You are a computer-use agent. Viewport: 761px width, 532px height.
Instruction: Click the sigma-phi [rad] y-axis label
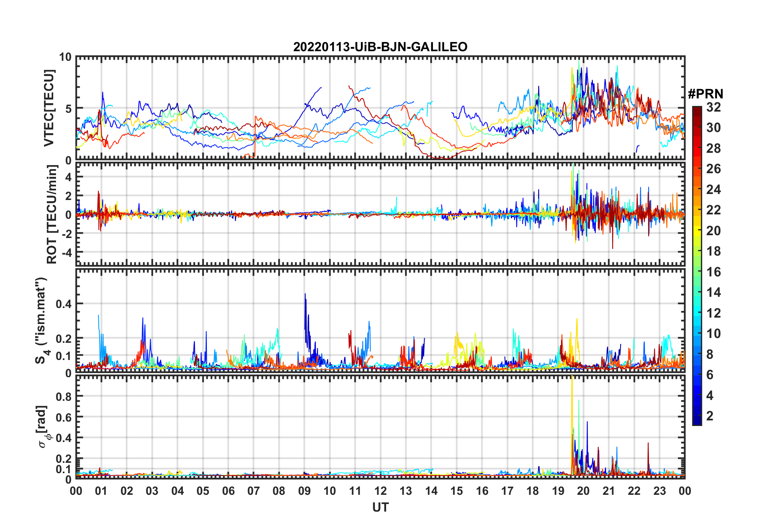pos(43,427)
